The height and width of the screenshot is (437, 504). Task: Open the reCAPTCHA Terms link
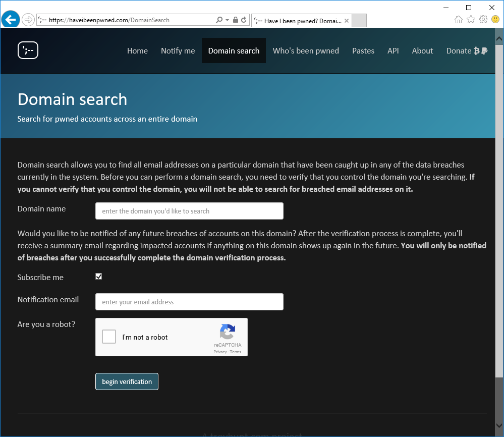pyautogui.click(x=235, y=352)
